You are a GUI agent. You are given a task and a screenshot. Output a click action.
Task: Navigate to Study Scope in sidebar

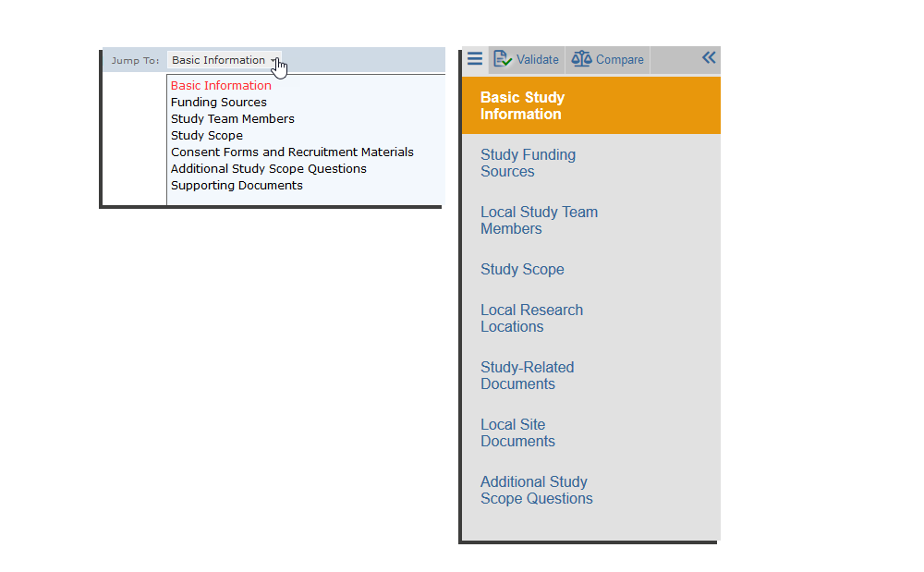(522, 269)
